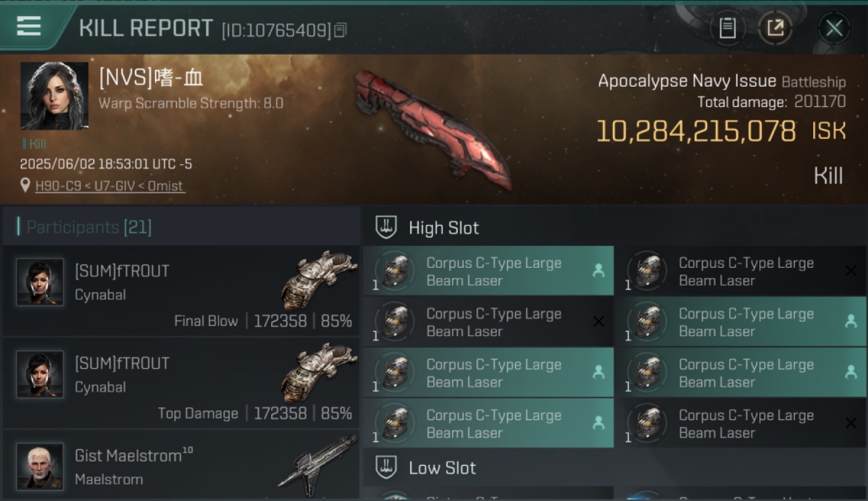Click the Low Slot section icon
This screenshot has width=868, height=501.
click(386, 468)
